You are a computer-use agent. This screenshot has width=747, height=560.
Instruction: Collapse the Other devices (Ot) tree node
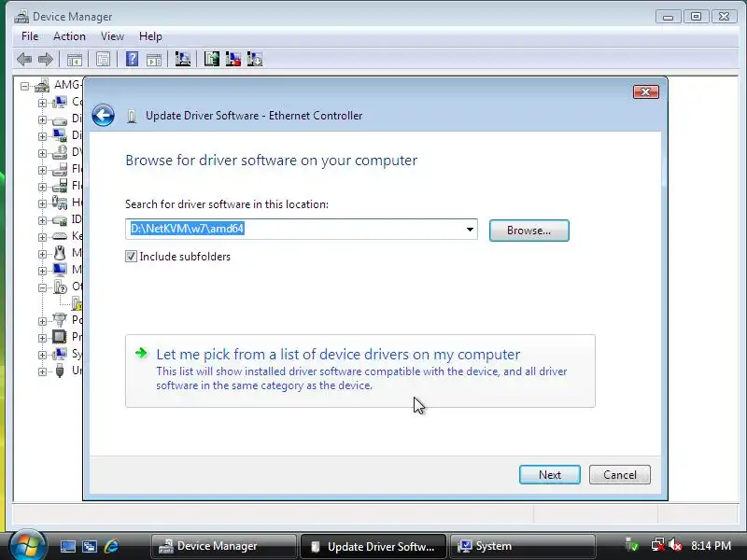(x=42, y=287)
